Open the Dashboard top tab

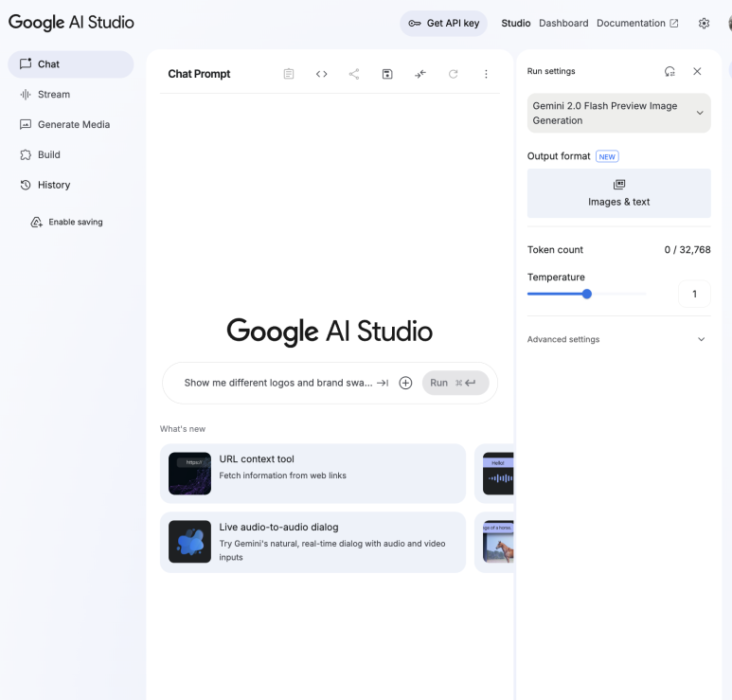pos(563,24)
